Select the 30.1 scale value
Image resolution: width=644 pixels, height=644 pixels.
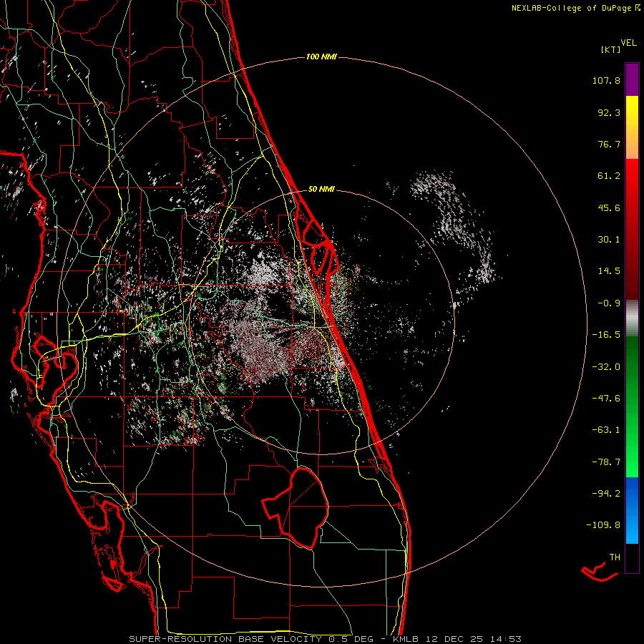[x=609, y=240]
